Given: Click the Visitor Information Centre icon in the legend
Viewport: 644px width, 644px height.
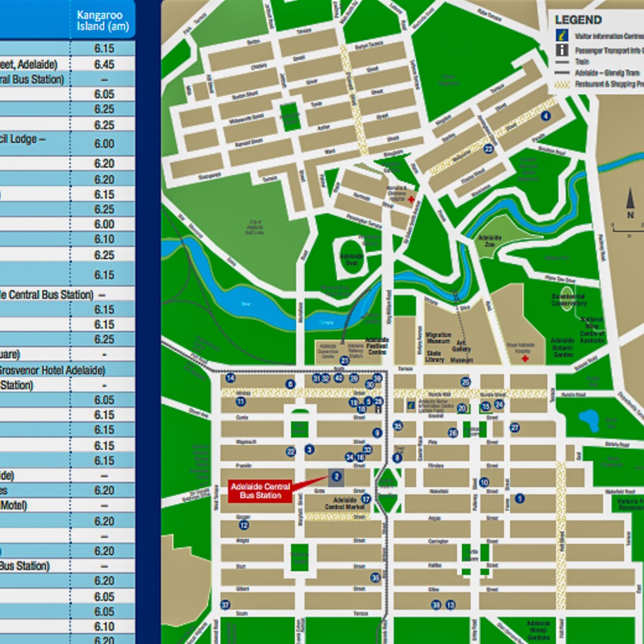Looking at the screenshot, I should pos(562,35).
